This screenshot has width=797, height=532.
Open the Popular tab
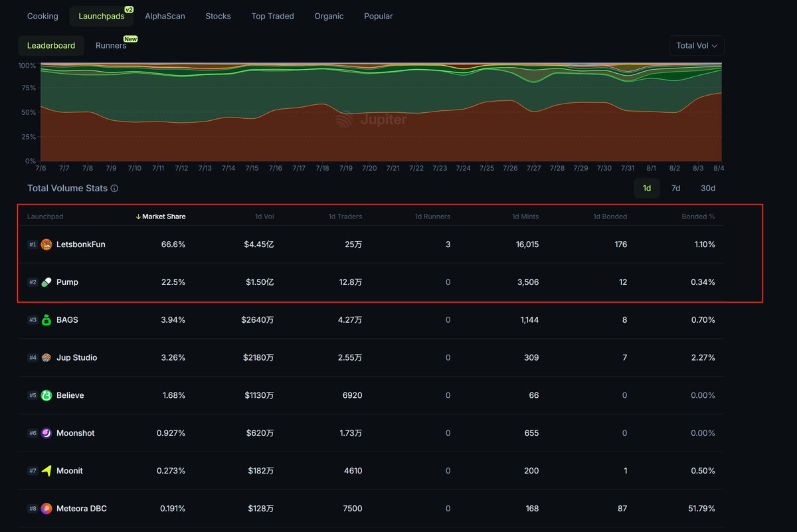(379, 16)
